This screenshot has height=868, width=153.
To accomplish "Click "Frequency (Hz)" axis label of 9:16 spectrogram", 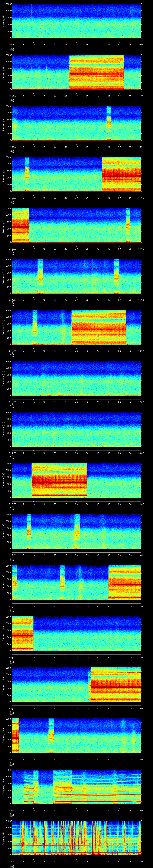I will pyautogui.click(x=3, y=378).
